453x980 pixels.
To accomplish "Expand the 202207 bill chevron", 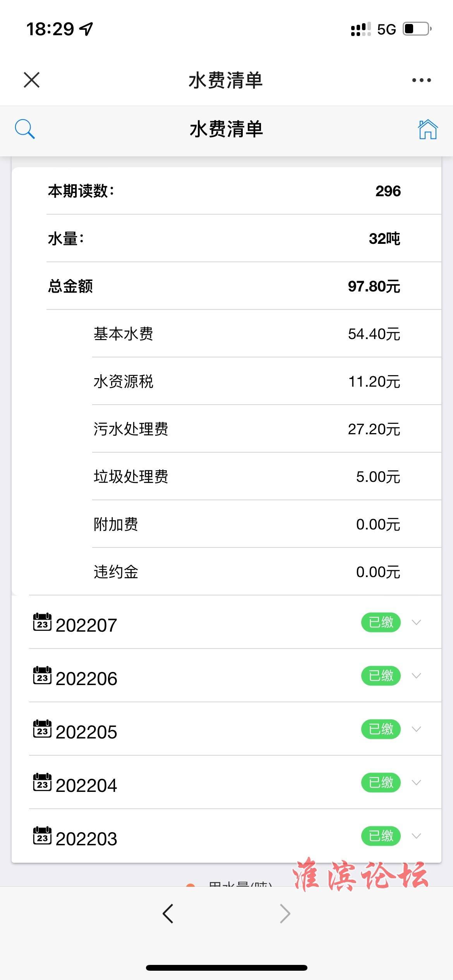I will tap(416, 622).
